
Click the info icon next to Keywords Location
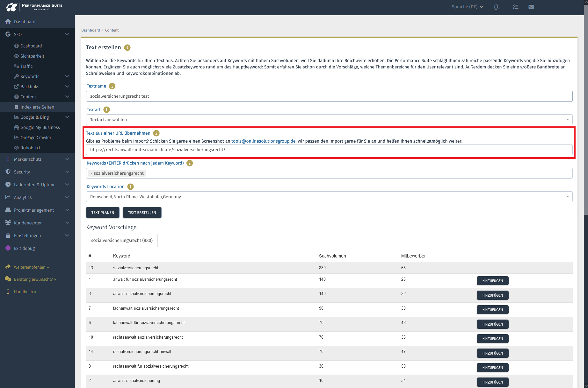[130, 187]
